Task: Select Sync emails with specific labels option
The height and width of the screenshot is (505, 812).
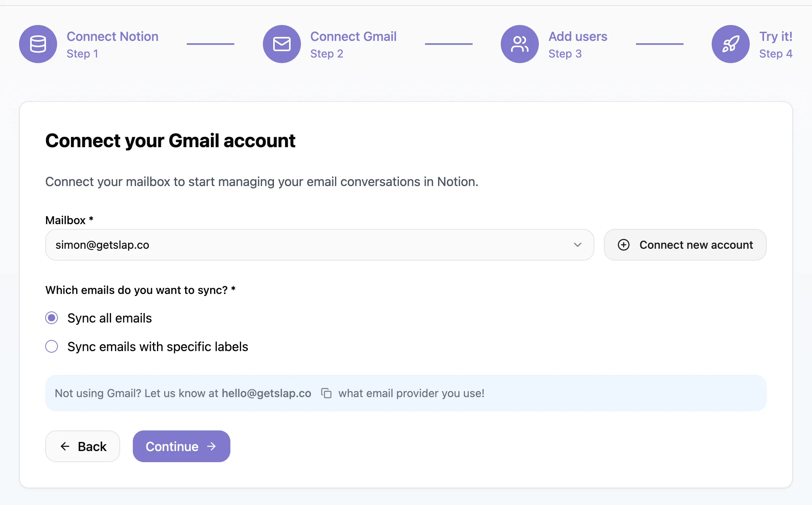Action: (x=52, y=346)
